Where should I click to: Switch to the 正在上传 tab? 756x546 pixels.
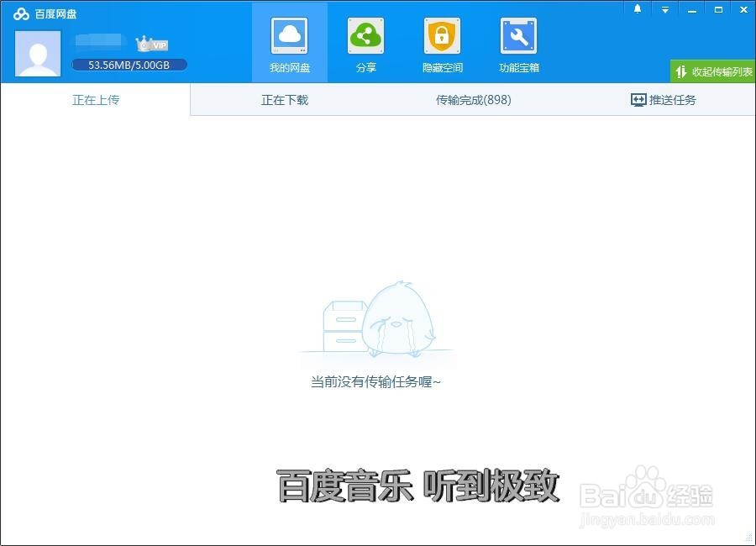coord(96,100)
